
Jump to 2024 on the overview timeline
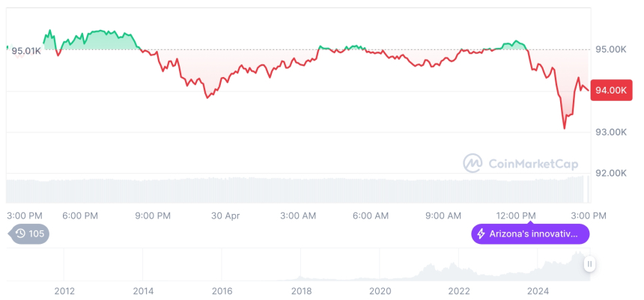point(538,291)
